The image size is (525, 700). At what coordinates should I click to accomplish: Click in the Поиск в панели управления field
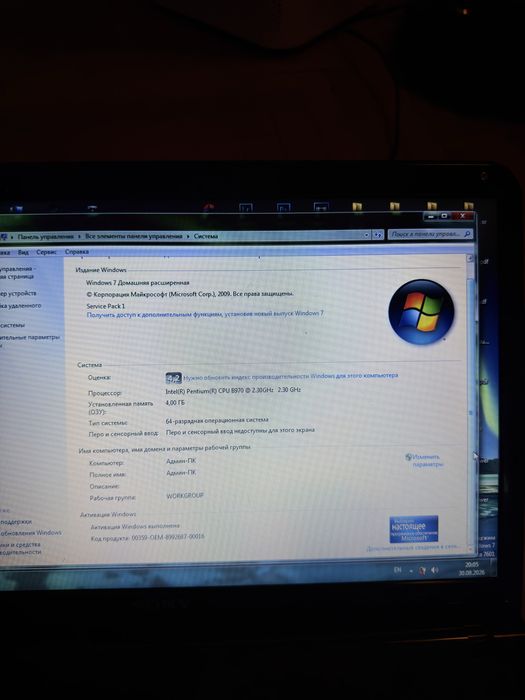coord(430,234)
